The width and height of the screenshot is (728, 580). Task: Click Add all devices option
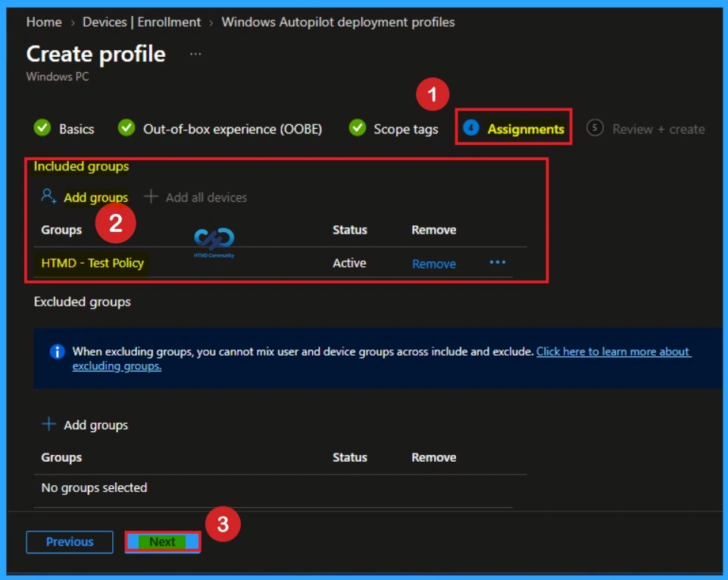click(x=206, y=198)
